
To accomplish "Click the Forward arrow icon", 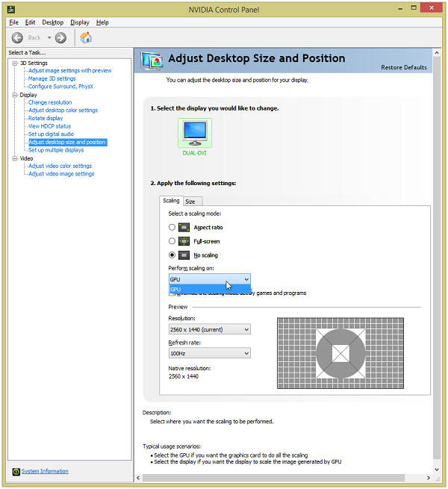I will tap(60, 38).
